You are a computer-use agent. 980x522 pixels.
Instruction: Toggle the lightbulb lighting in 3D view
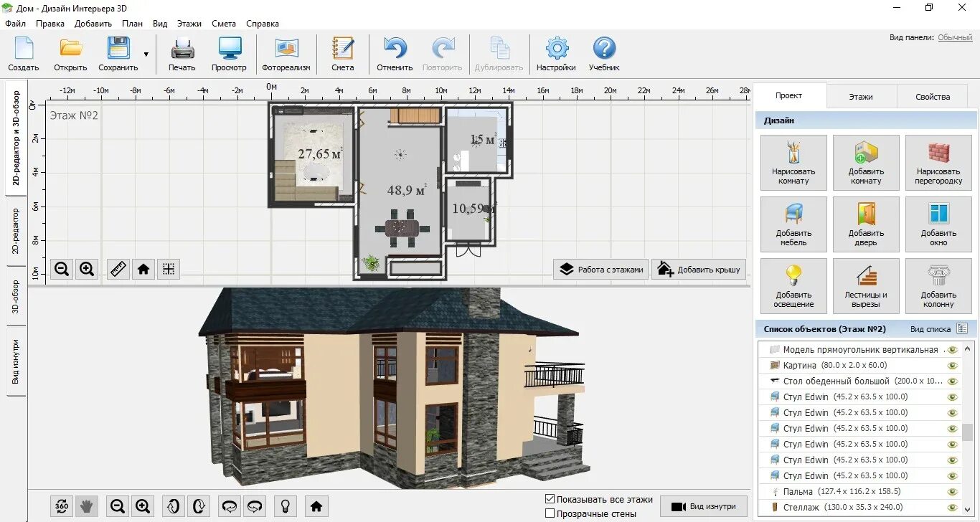pyautogui.click(x=285, y=506)
